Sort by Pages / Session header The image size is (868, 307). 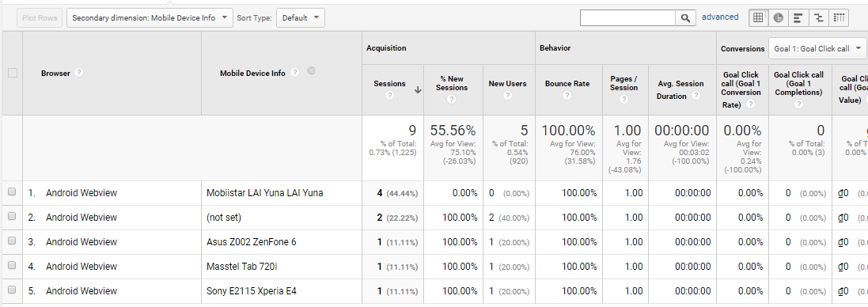click(624, 83)
